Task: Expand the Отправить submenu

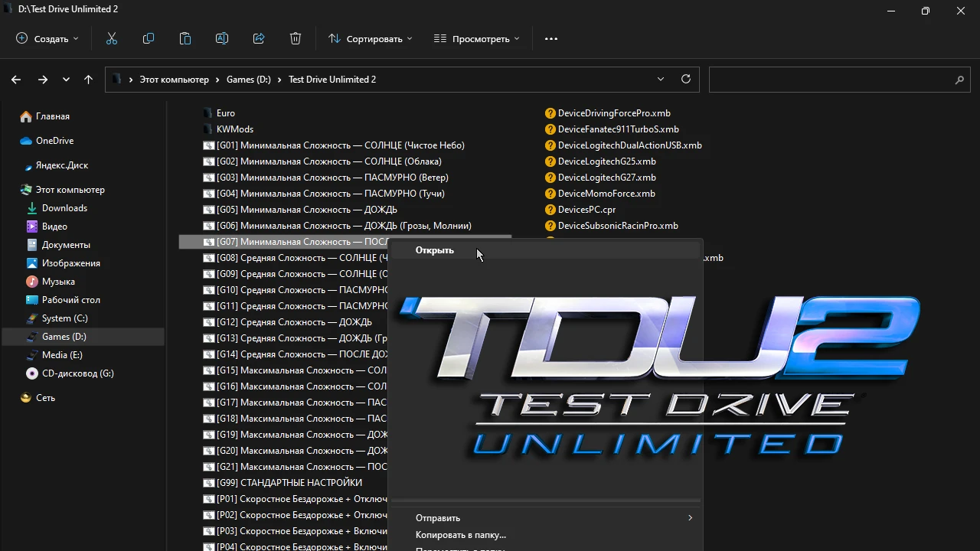Action: [x=438, y=518]
